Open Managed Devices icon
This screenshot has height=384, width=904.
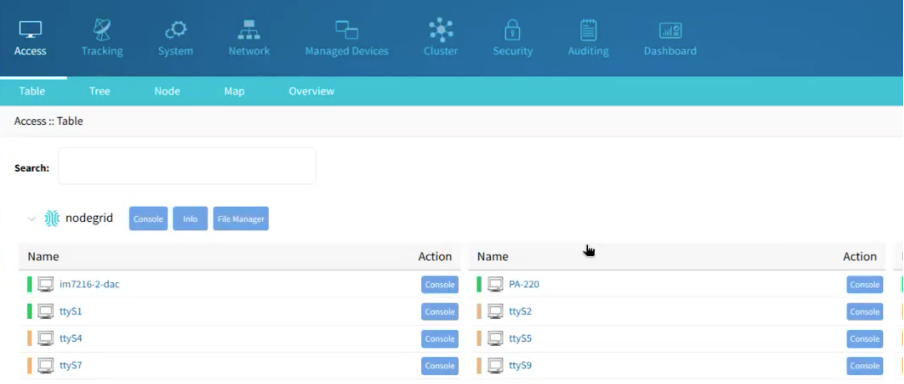click(346, 30)
